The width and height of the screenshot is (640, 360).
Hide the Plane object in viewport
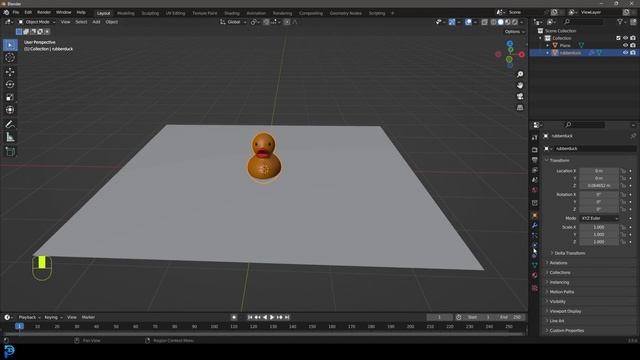625,45
